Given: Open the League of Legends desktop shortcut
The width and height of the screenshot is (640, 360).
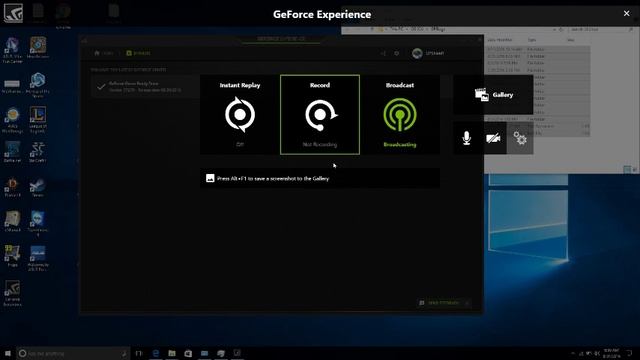Looking at the screenshot, I should (x=38, y=120).
